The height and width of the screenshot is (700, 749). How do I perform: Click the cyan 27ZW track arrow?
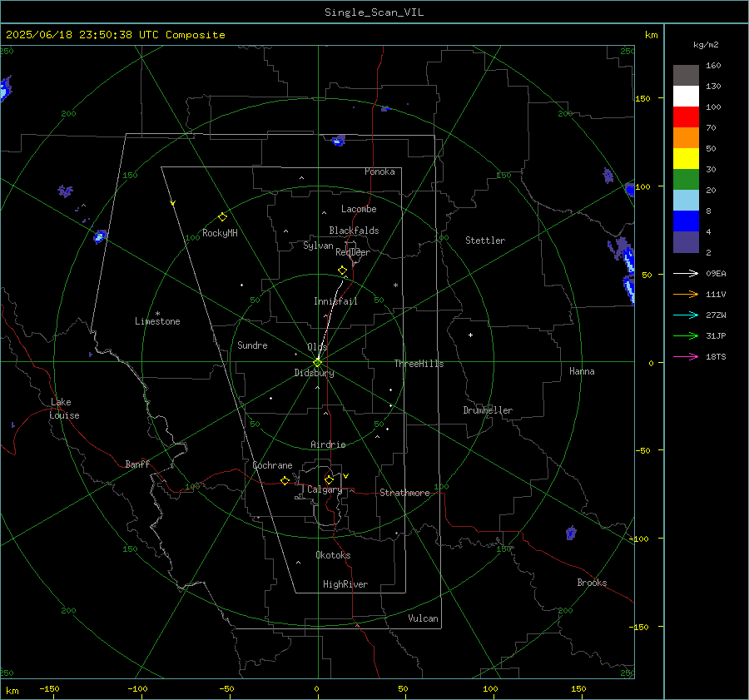point(686,315)
